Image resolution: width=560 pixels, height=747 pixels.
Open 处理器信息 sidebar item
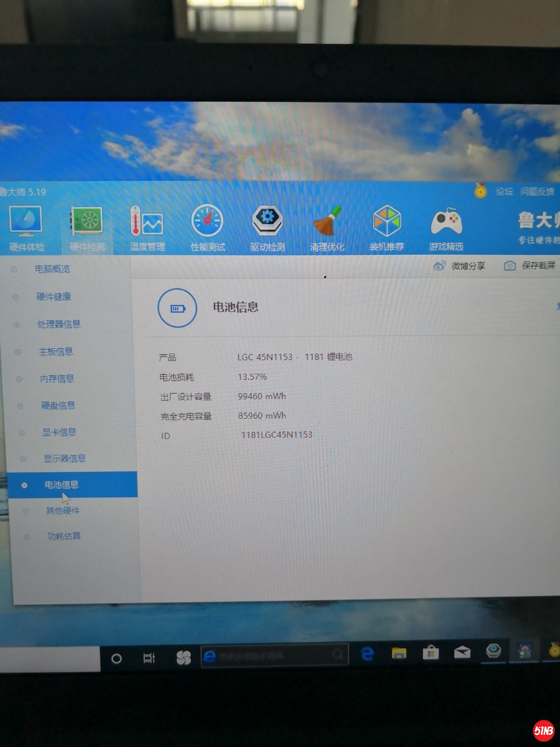tap(58, 324)
